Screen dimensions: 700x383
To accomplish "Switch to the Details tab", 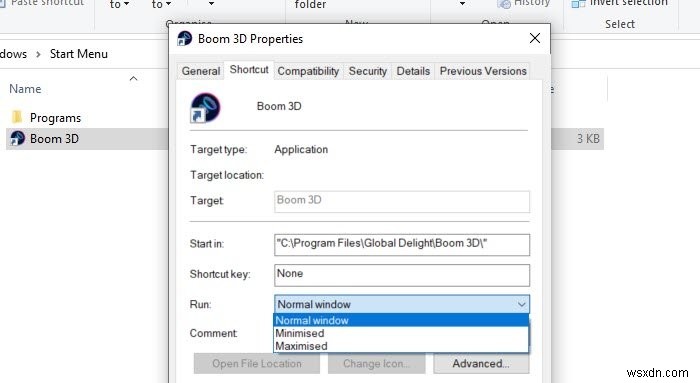I will [x=413, y=71].
